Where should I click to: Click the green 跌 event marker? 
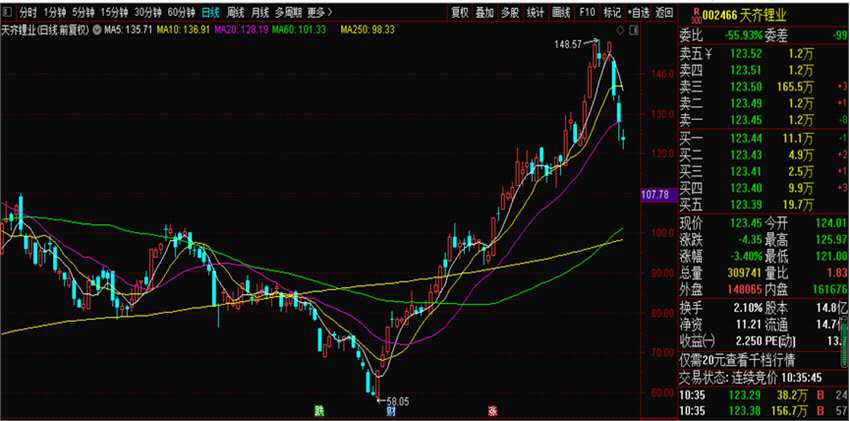click(320, 409)
